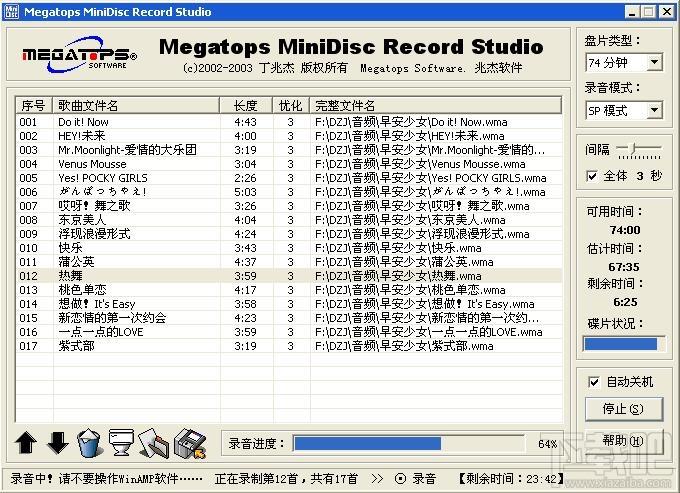
Task: Select song row '桃色单恋'
Action: pyautogui.click(x=289, y=290)
